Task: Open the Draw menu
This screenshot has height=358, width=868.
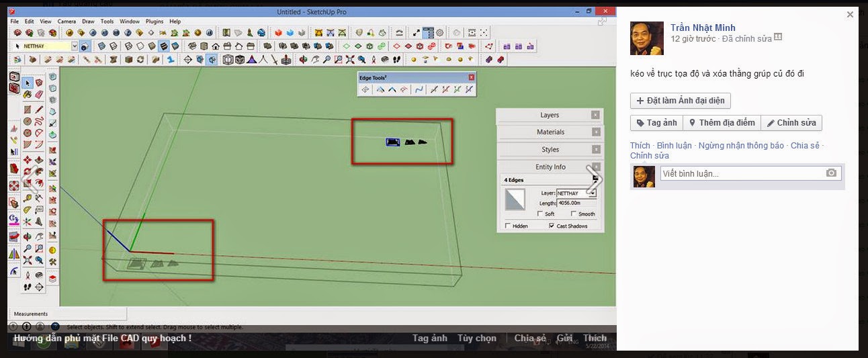Action: 88,21
